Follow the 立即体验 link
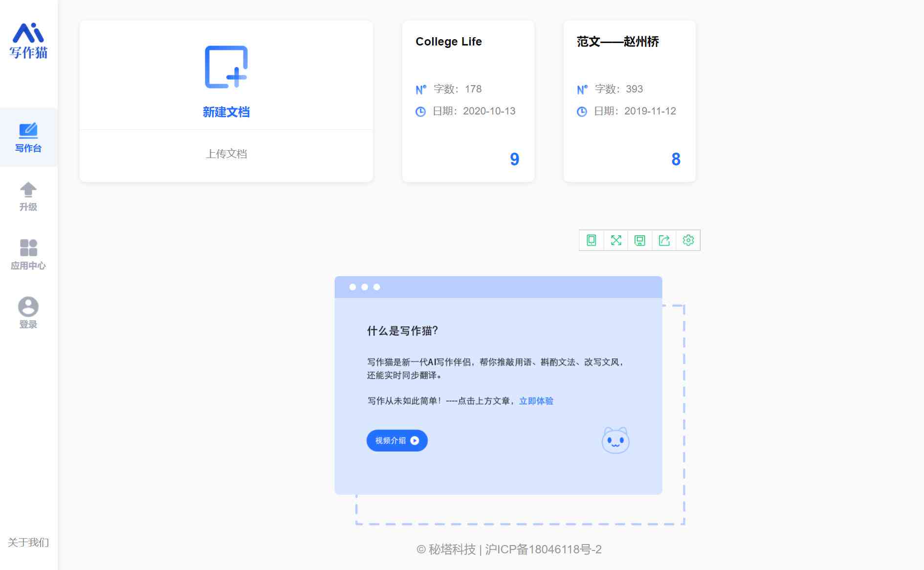The height and width of the screenshot is (570, 924). coord(536,401)
